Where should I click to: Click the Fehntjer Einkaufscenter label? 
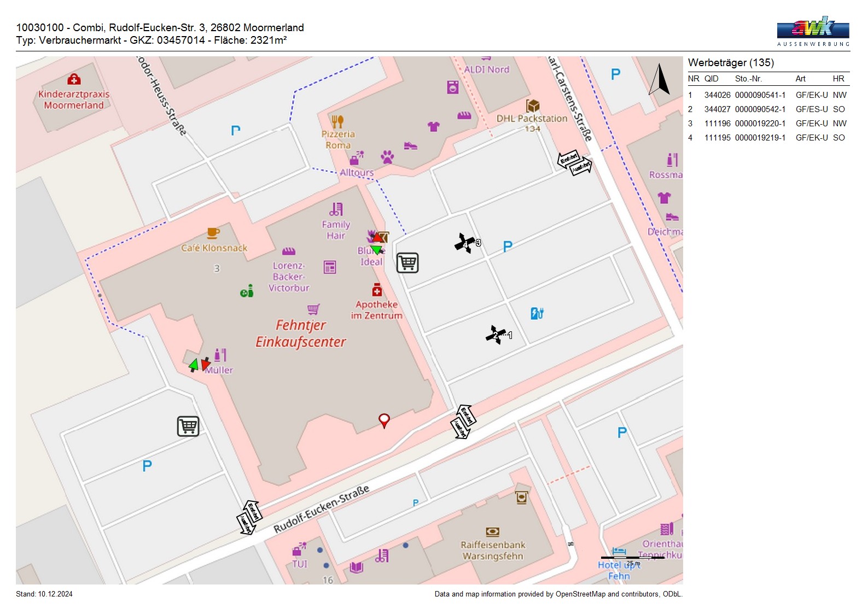coord(301,334)
